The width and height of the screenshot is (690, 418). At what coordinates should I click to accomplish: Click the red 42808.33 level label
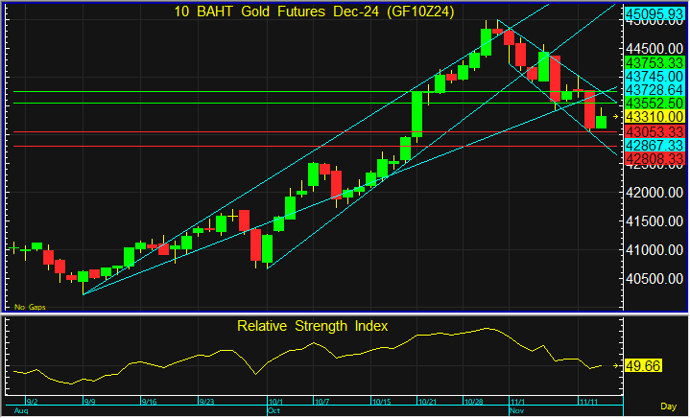click(654, 158)
